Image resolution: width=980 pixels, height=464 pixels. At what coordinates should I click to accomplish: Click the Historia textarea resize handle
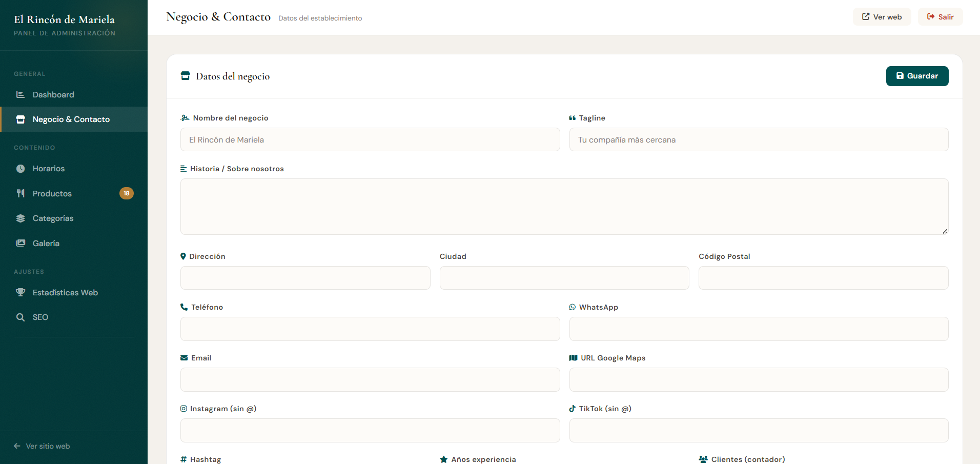pos(945,231)
